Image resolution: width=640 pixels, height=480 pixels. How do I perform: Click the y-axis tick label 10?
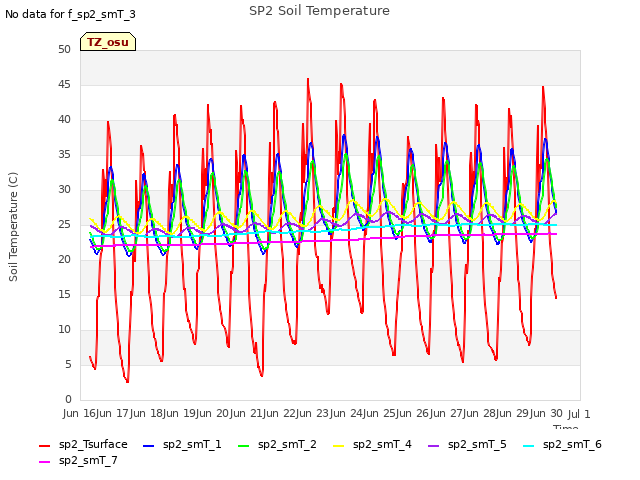pyautogui.click(x=64, y=329)
